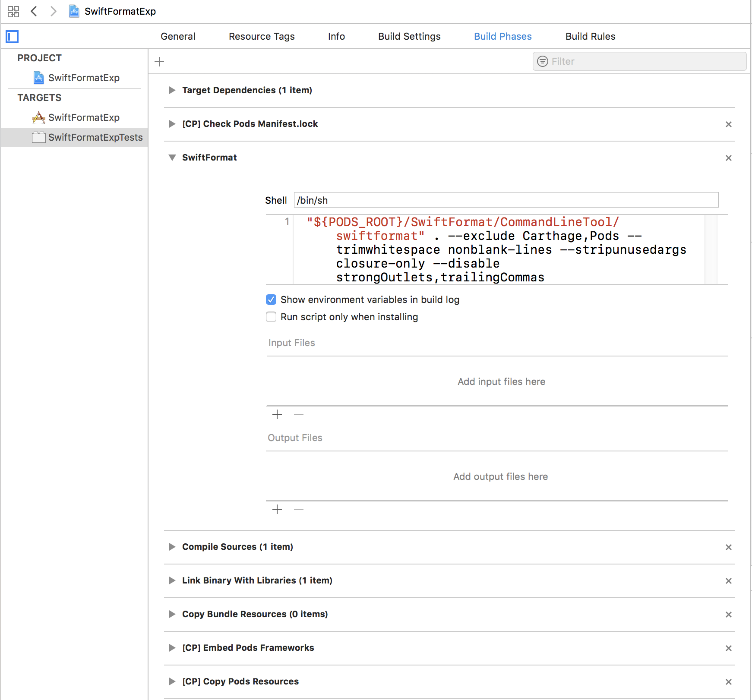This screenshot has height=700, width=752.
Task: Click line number 1 in script gutter
Action: click(x=287, y=222)
